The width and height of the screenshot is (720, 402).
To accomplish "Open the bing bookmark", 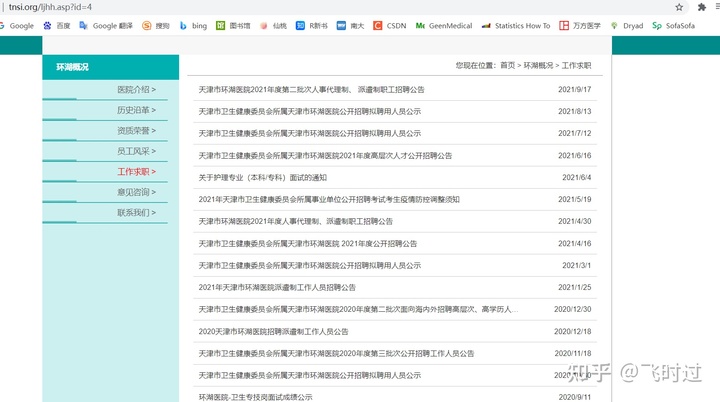I will point(193,26).
